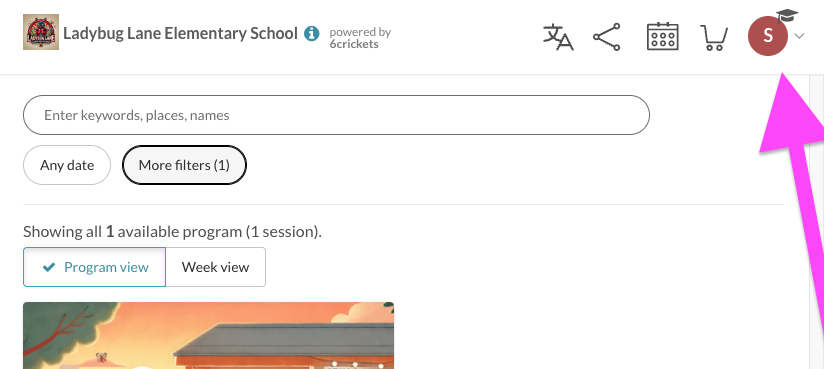Image resolution: width=824 pixels, height=369 pixels.
Task: Click the powered by 6crickets link
Action: point(360,38)
